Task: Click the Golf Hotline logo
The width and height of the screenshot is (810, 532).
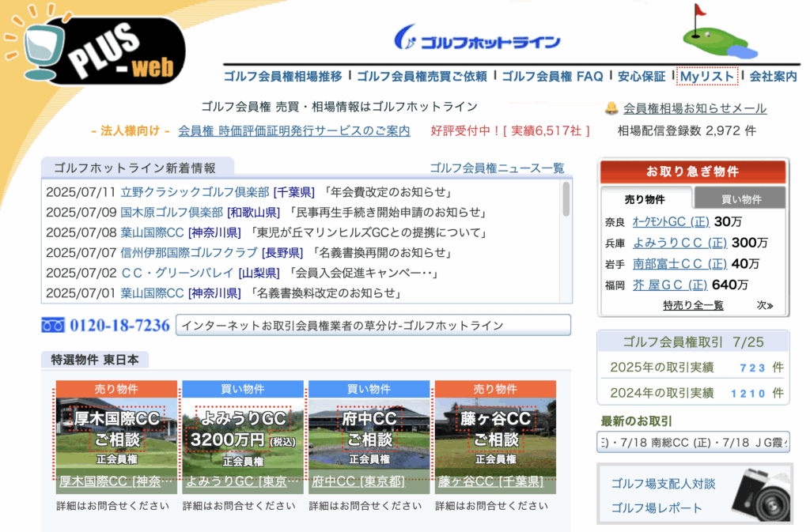Action: click(477, 40)
